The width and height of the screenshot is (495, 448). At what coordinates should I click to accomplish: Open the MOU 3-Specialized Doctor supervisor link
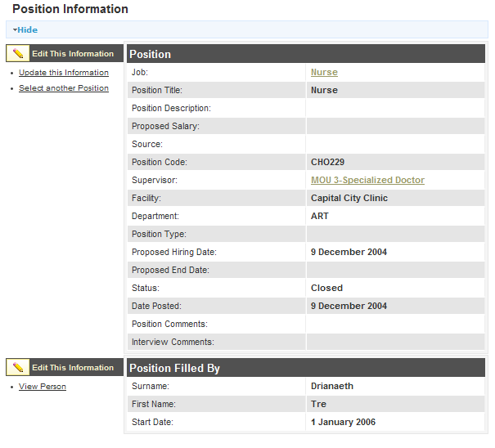point(367,181)
